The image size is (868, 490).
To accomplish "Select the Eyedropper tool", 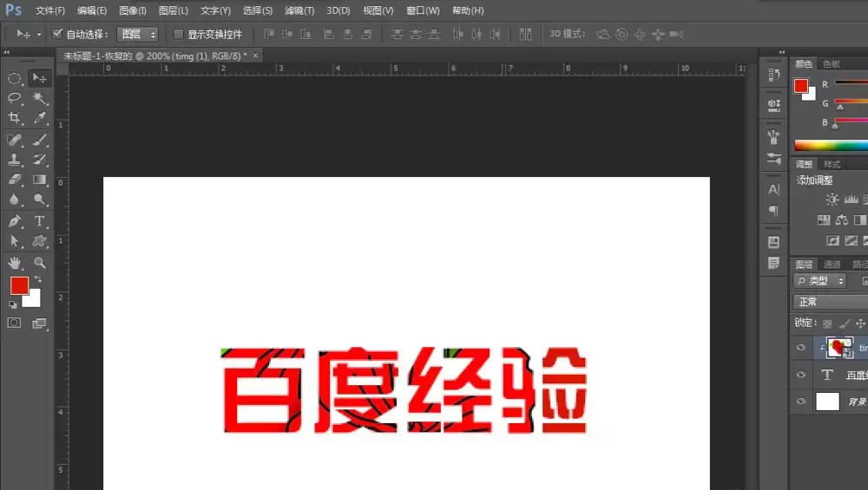I will pos(39,118).
